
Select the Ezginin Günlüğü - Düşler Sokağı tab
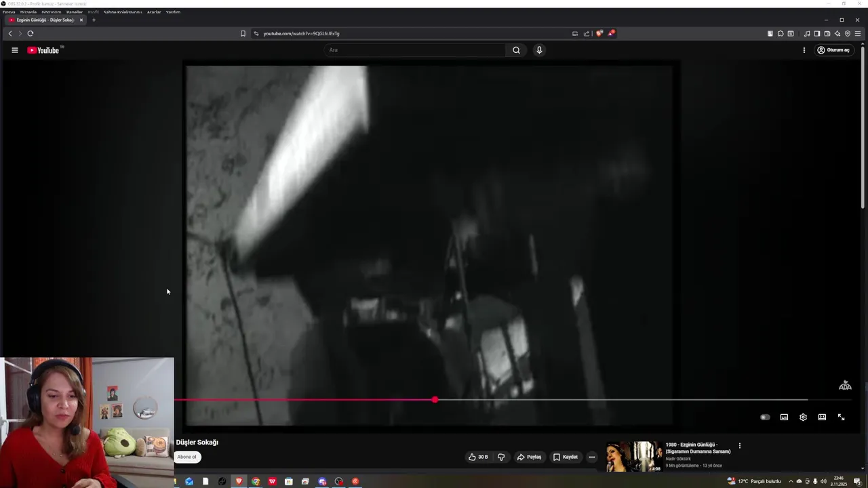tap(45, 20)
